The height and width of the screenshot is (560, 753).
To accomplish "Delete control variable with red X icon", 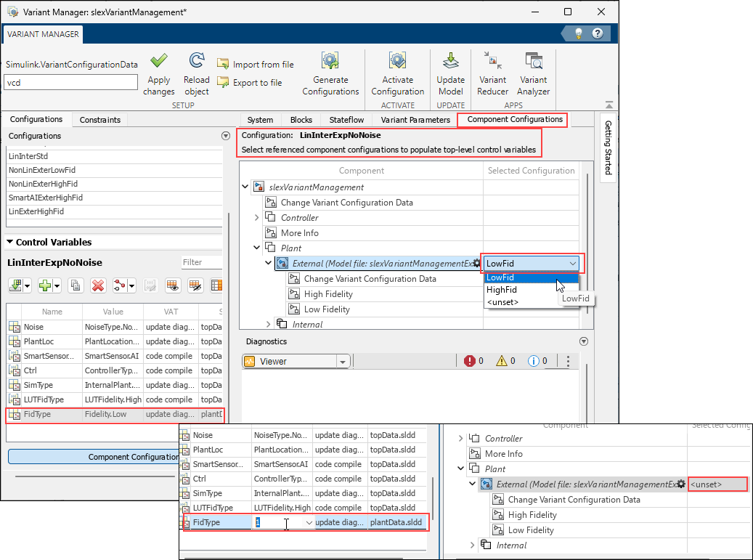I will coord(98,285).
